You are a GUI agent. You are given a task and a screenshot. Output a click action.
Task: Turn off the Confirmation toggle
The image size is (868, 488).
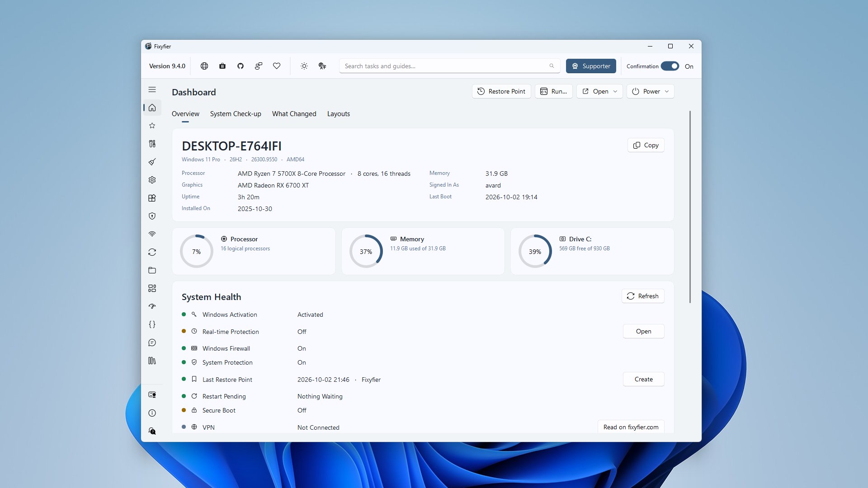670,66
